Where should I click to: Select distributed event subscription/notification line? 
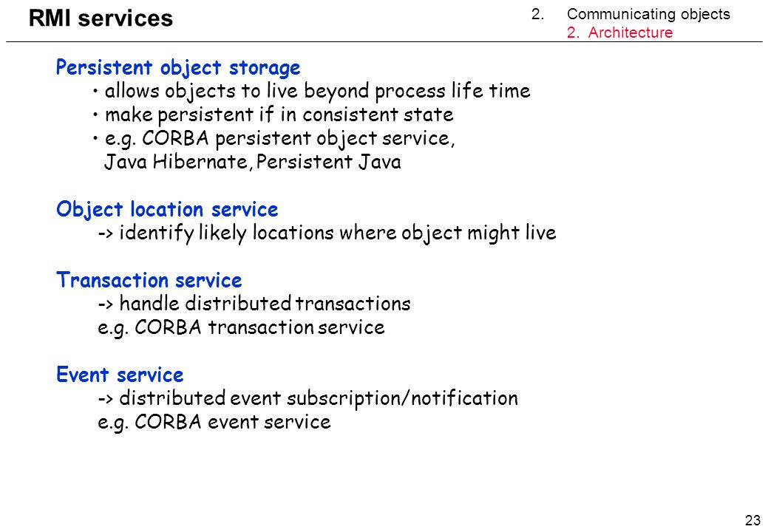(307, 398)
